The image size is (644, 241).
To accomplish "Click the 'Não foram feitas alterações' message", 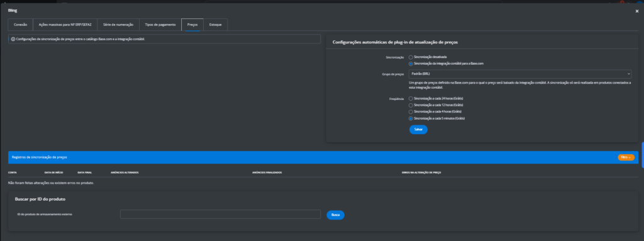I will pyautogui.click(x=51, y=182).
